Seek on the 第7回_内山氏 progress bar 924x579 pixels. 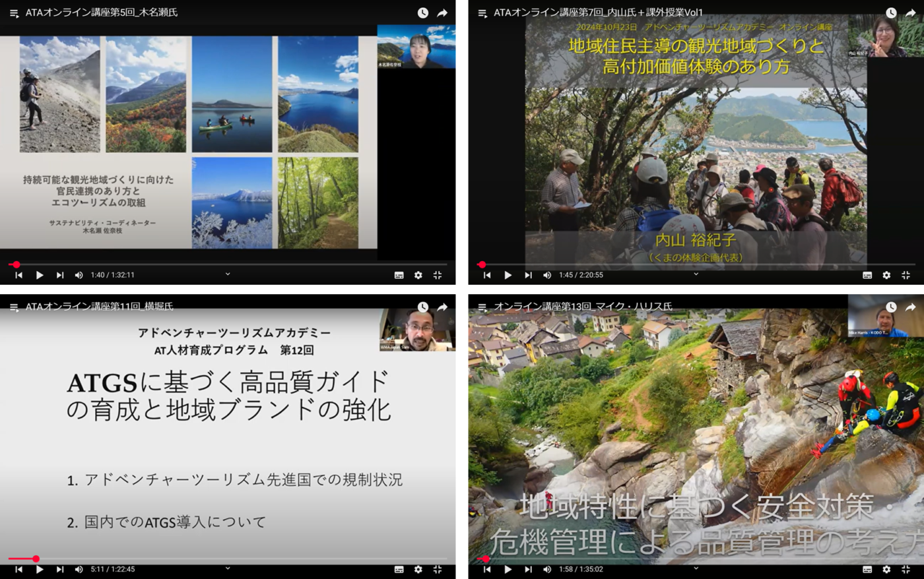(x=696, y=264)
